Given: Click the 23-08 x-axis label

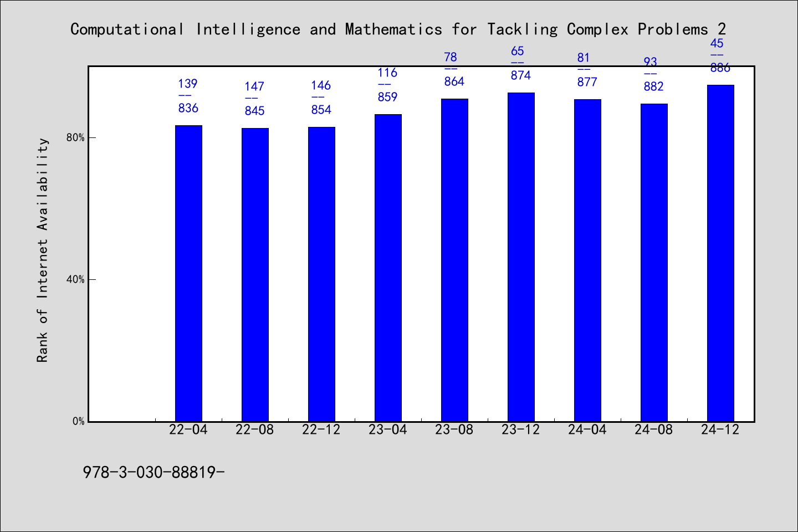Looking at the screenshot, I should [454, 430].
